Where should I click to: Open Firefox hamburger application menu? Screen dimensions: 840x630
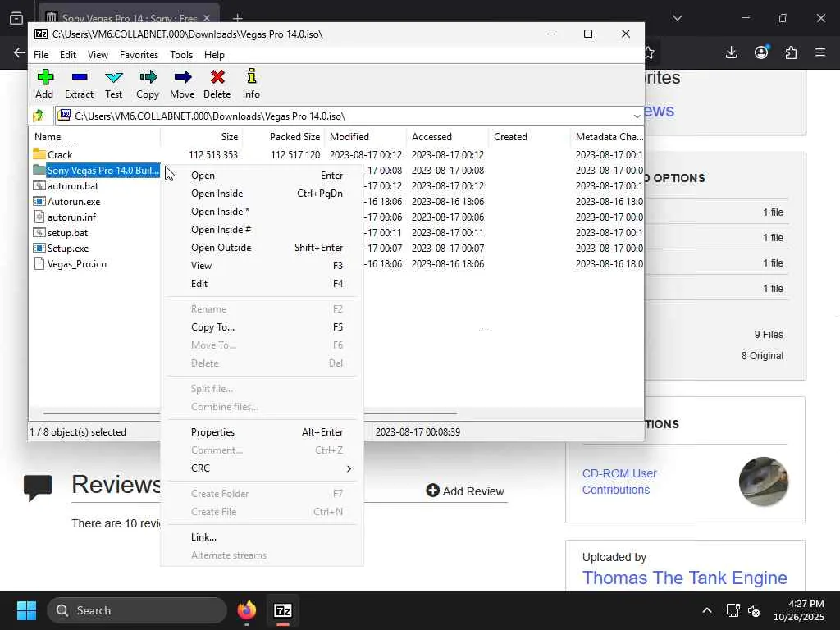pyautogui.click(x=820, y=52)
